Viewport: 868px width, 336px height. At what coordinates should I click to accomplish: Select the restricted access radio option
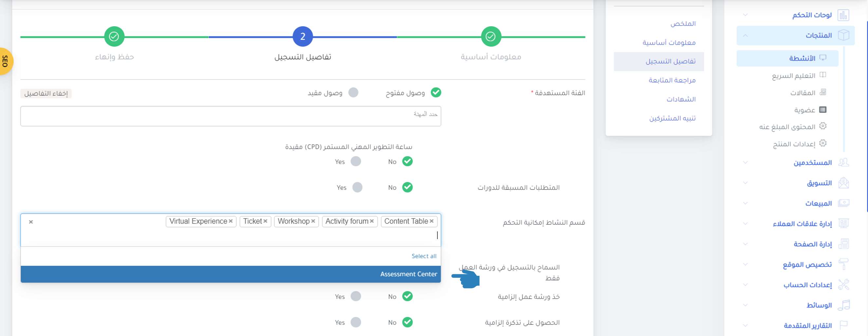click(x=353, y=93)
